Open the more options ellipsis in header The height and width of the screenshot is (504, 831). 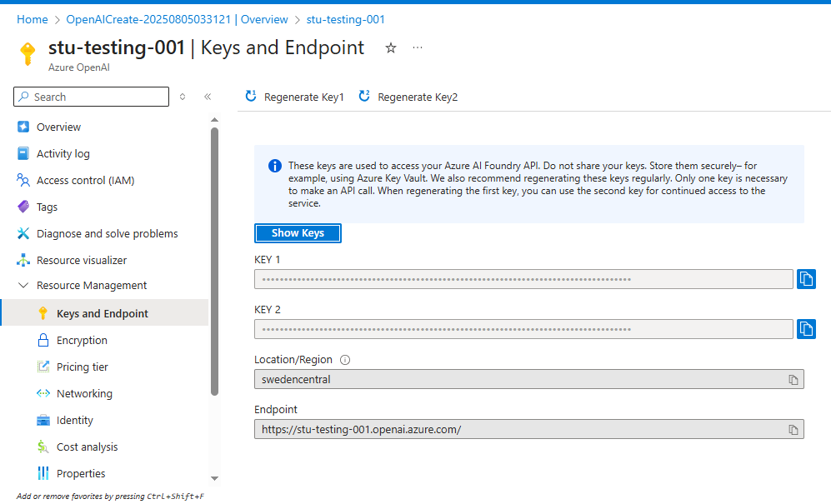[x=418, y=47]
